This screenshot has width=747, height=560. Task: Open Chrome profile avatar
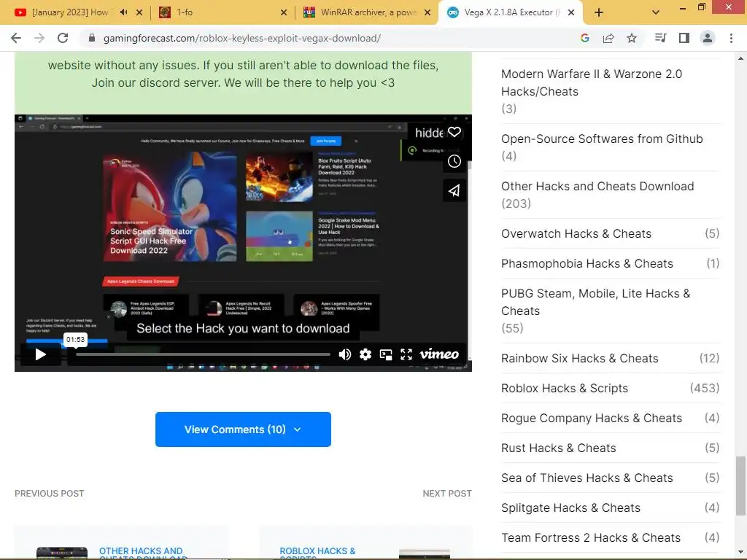[x=708, y=38]
